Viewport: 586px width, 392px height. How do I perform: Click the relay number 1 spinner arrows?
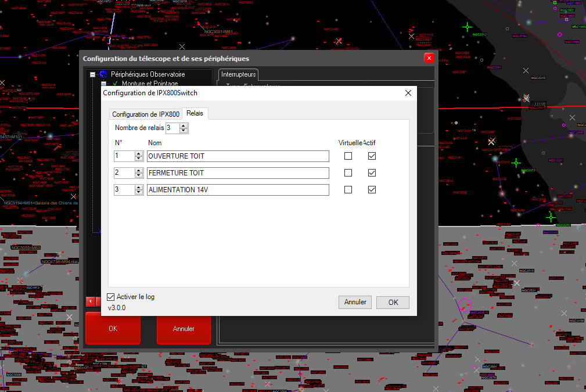[138, 156]
